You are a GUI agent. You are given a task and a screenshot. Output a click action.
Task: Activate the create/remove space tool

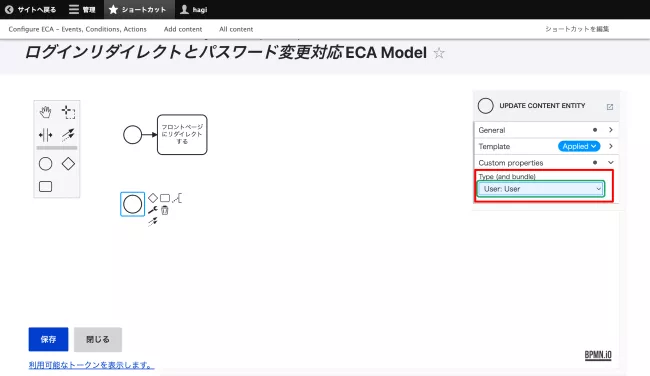(46, 135)
